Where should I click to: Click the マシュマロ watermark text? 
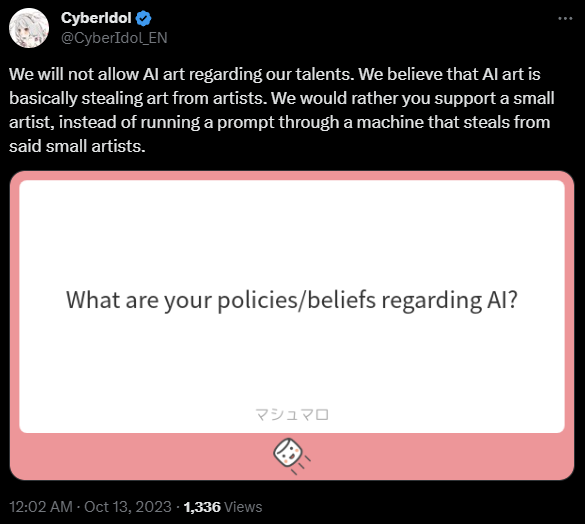(292, 414)
